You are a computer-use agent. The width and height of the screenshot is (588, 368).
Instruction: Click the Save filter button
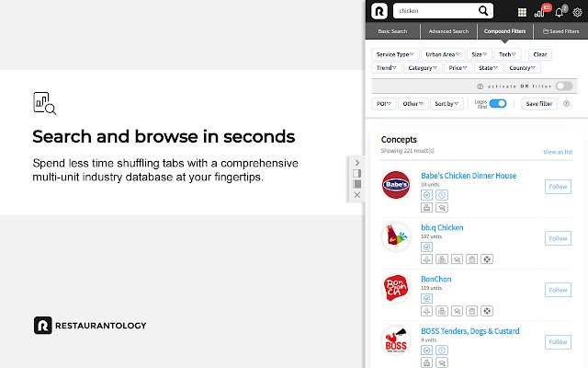[539, 104]
